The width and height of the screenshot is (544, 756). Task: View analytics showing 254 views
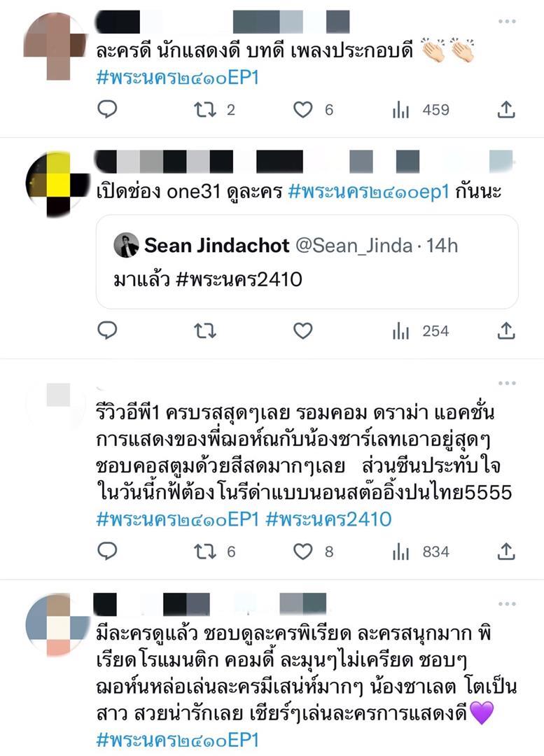421,331
